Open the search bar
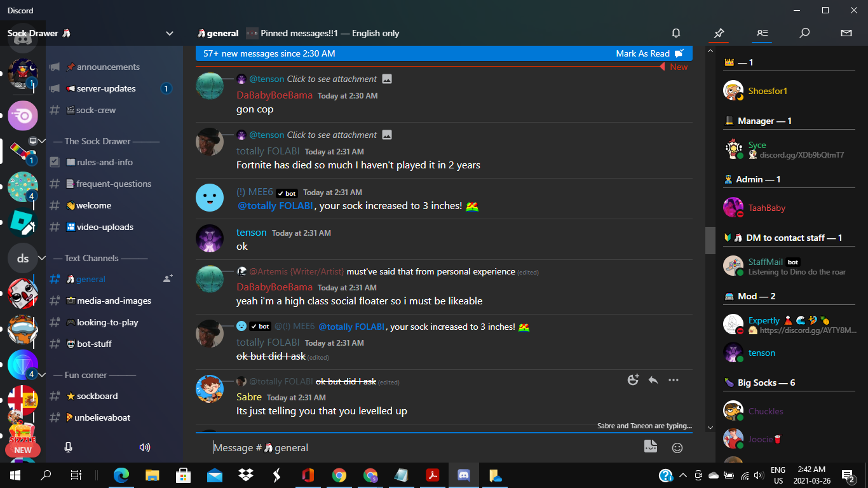Screen dimensions: 868x488 [x=804, y=32]
